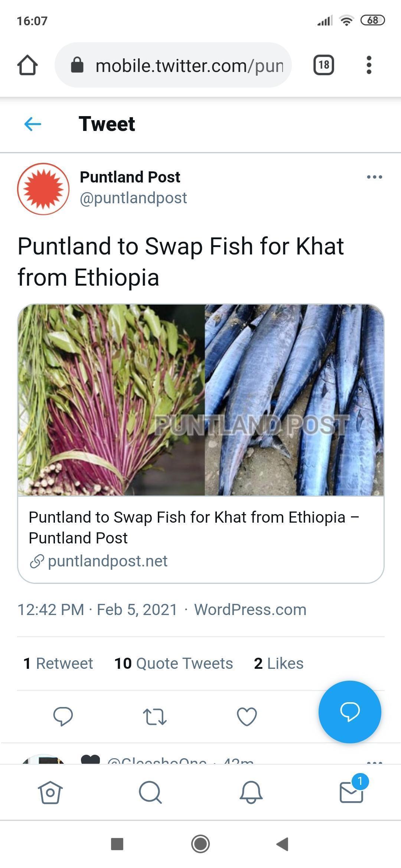
Task: Reply to the tweet via speech bubble icon
Action: pos(63,716)
